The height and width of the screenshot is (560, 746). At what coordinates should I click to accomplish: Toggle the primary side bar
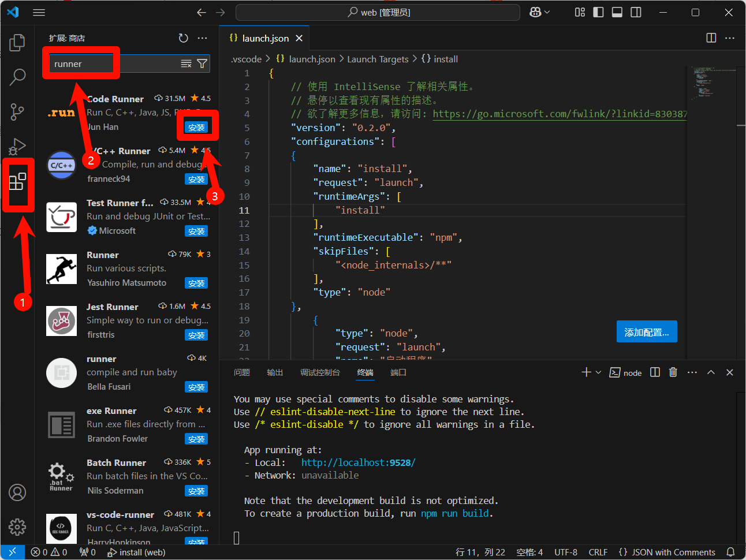599,12
